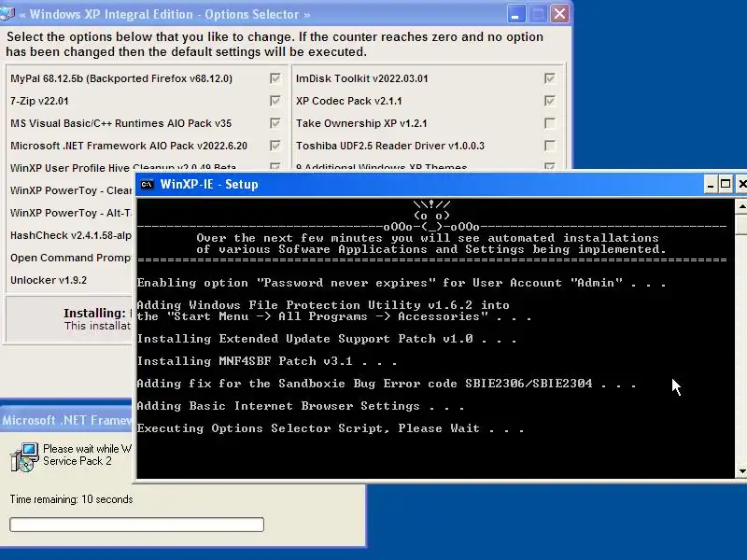
Task: Click 'Installing Extended Update Support Patch' console line
Action: [327, 339]
